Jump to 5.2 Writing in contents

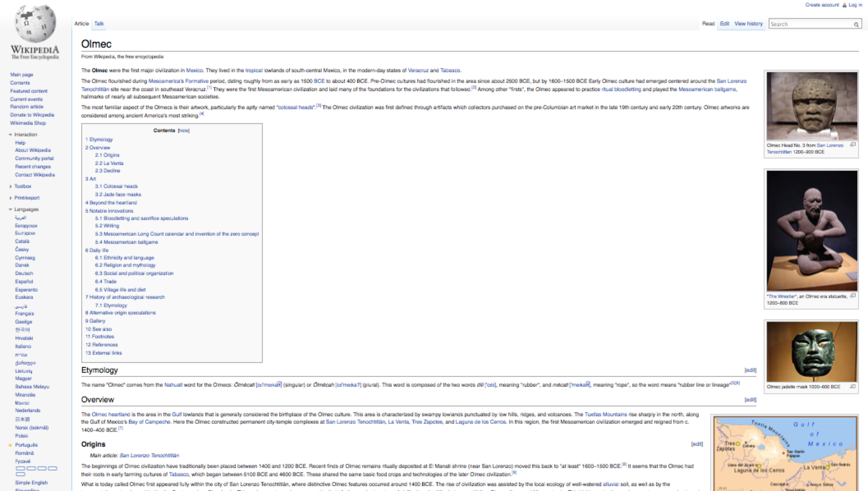[107, 226]
